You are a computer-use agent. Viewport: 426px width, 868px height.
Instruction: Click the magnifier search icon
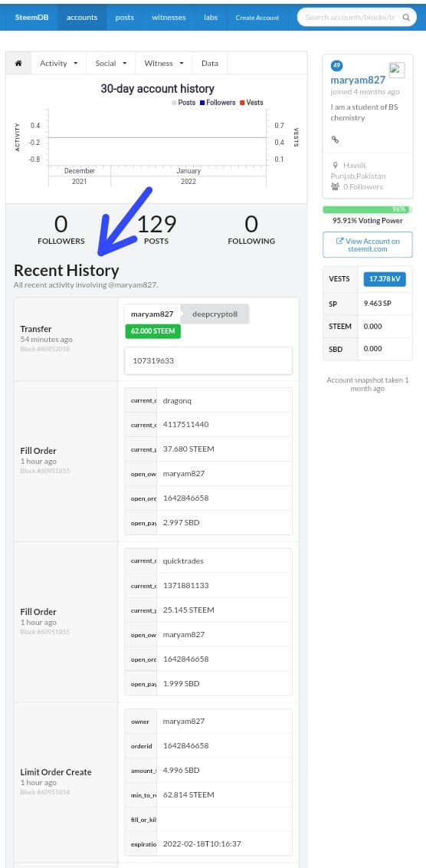tap(407, 17)
